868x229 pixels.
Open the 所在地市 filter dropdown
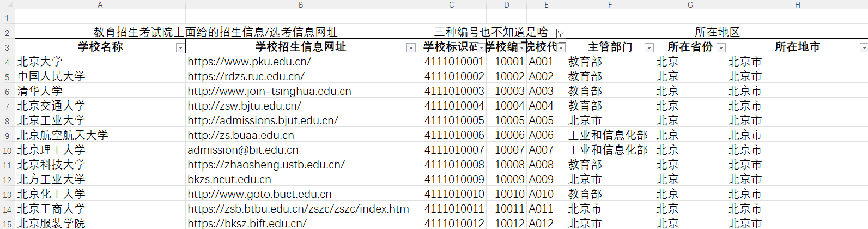864,48
